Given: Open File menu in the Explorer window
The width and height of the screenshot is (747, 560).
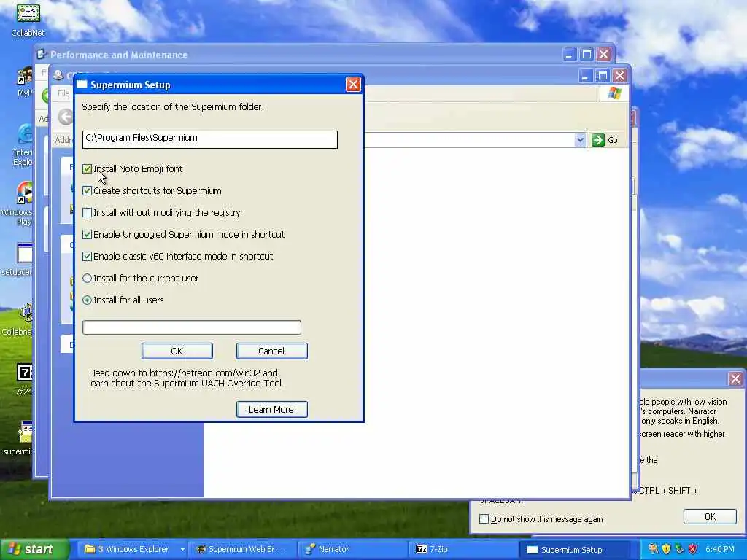Looking at the screenshot, I should pyautogui.click(x=63, y=93).
